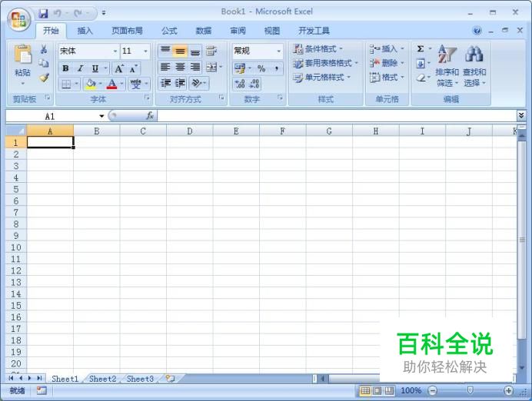
Task: Toggle bottom vertical alignment
Action: [195, 51]
